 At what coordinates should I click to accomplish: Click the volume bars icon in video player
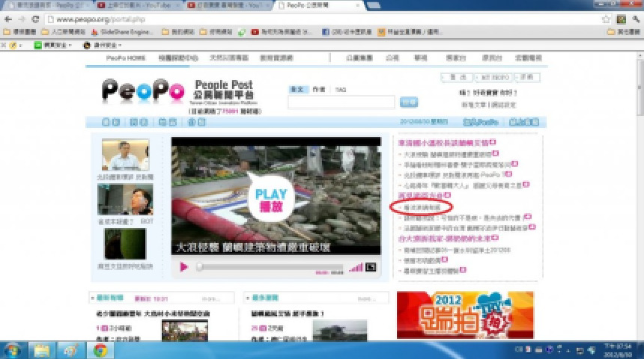pos(356,267)
